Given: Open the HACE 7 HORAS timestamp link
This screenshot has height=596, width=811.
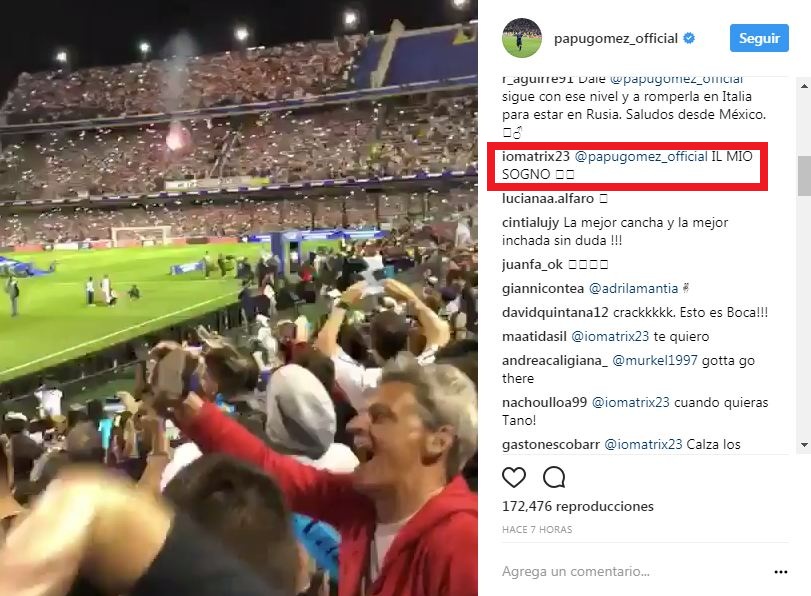Looking at the screenshot, I should [x=537, y=530].
